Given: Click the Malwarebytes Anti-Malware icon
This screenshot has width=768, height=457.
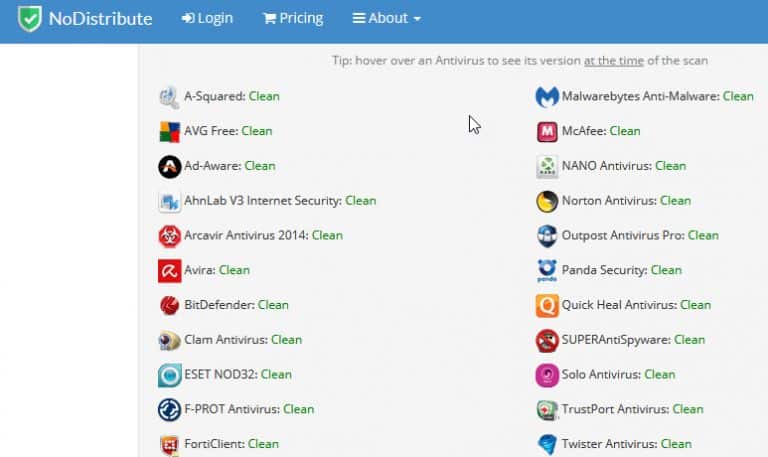Looking at the screenshot, I should [x=547, y=96].
